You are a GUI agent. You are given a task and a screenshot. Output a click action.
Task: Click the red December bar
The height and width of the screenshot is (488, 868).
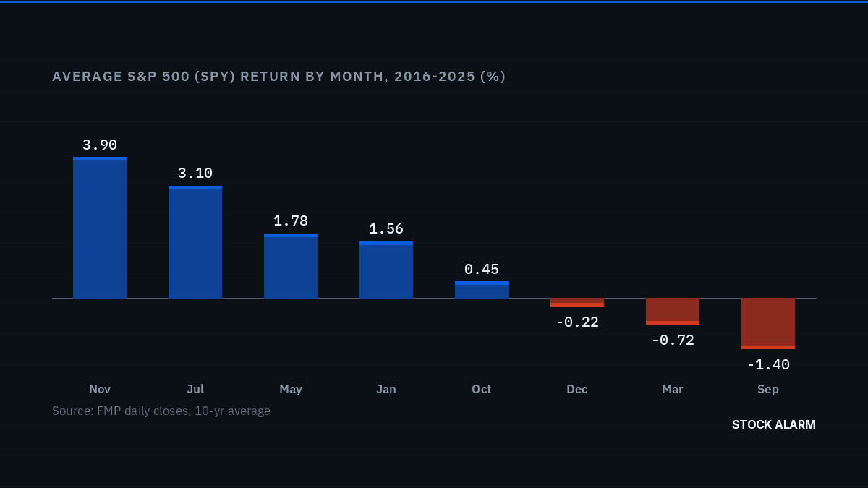(577, 302)
